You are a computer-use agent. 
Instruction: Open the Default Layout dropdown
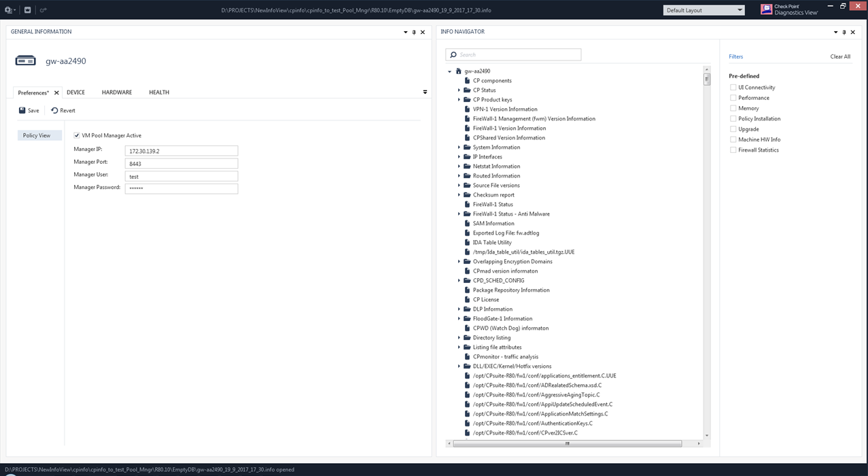click(704, 10)
